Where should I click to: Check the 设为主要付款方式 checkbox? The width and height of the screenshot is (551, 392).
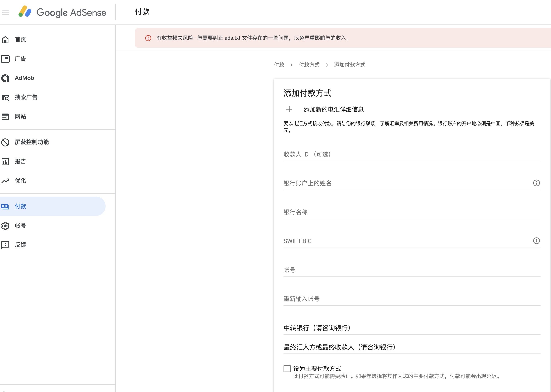click(x=287, y=369)
